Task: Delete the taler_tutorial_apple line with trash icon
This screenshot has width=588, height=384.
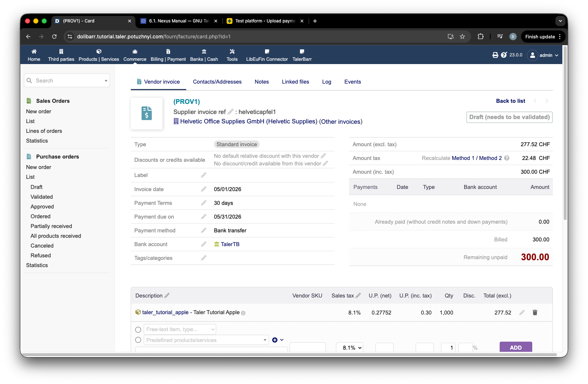Action: [x=535, y=312]
